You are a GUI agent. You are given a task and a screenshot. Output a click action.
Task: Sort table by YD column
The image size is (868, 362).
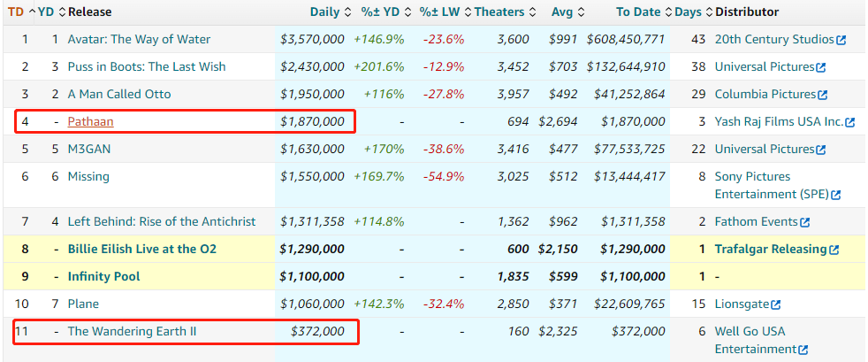coord(51,12)
